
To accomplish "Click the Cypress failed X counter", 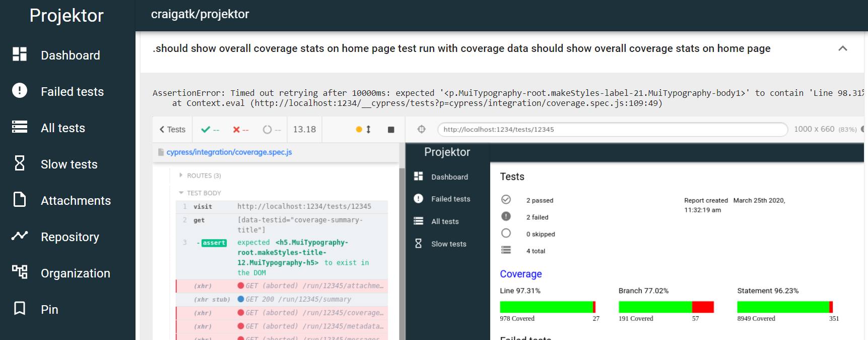I will coord(241,130).
